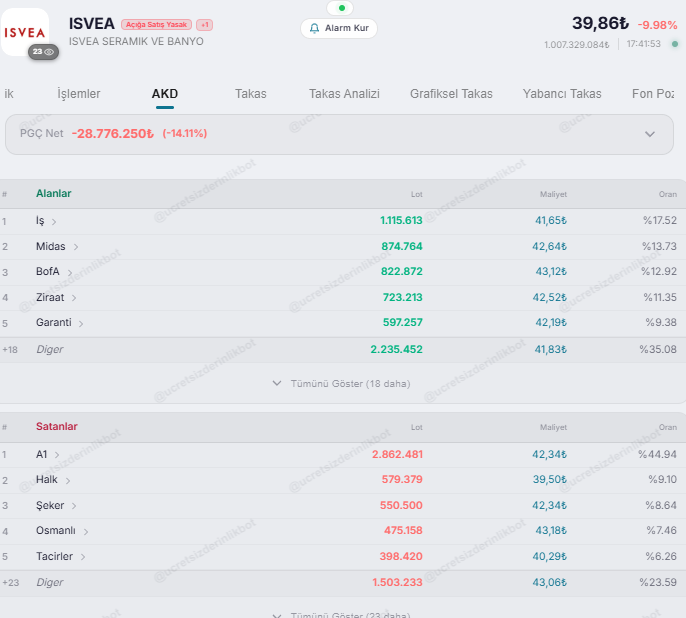686x618 pixels.
Task: Click the volume figure 1.007.329.084₺
Action: pos(576,45)
